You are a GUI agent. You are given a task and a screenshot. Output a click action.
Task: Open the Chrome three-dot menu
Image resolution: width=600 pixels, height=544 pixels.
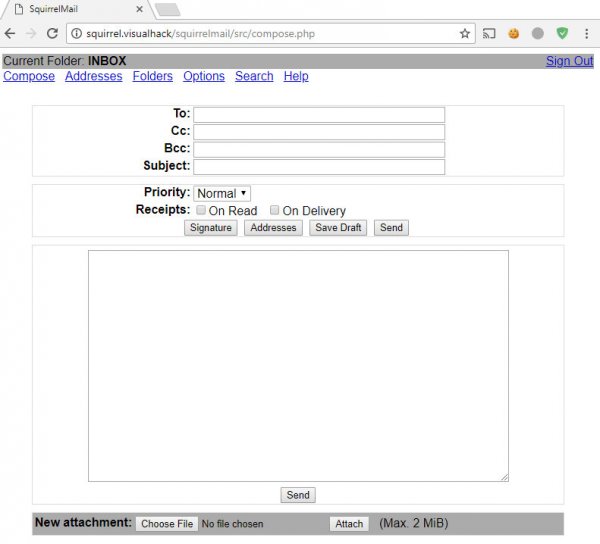pyautogui.click(x=585, y=33)
